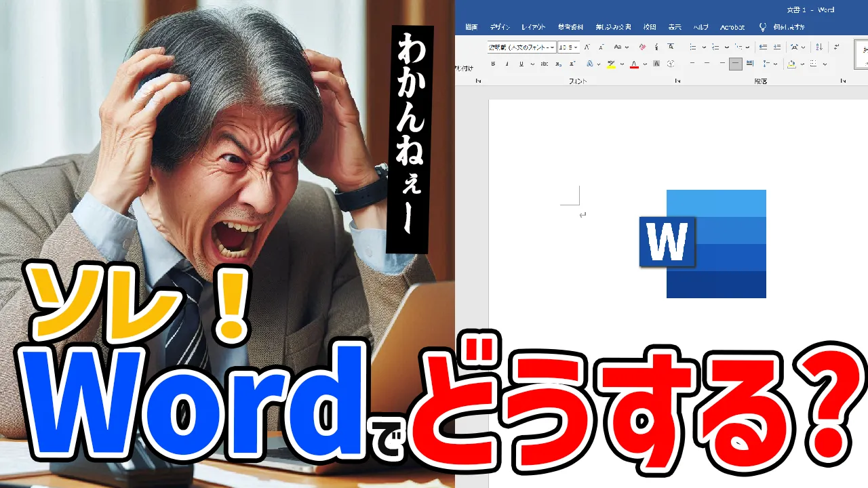Expand the line spacing dropdown

(775, 64)
